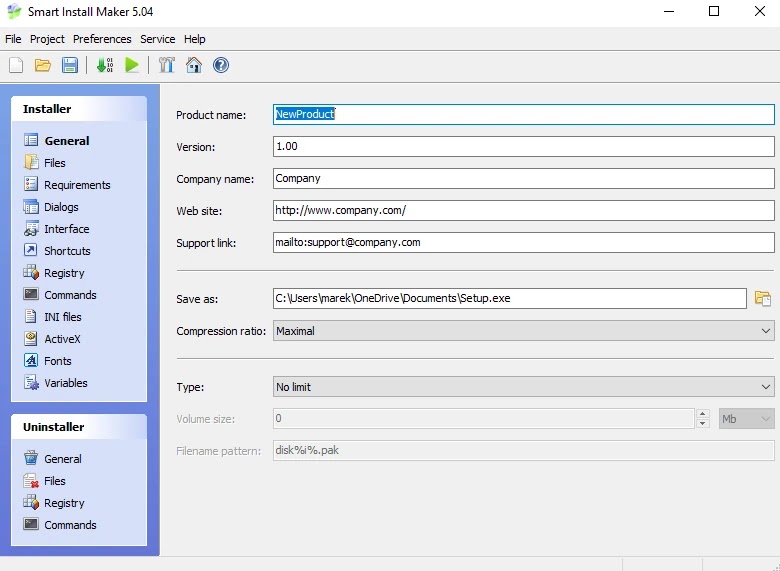Run the installer with green play icon
This screenshot has height=571, width=780.
click(x=132, y=65)
